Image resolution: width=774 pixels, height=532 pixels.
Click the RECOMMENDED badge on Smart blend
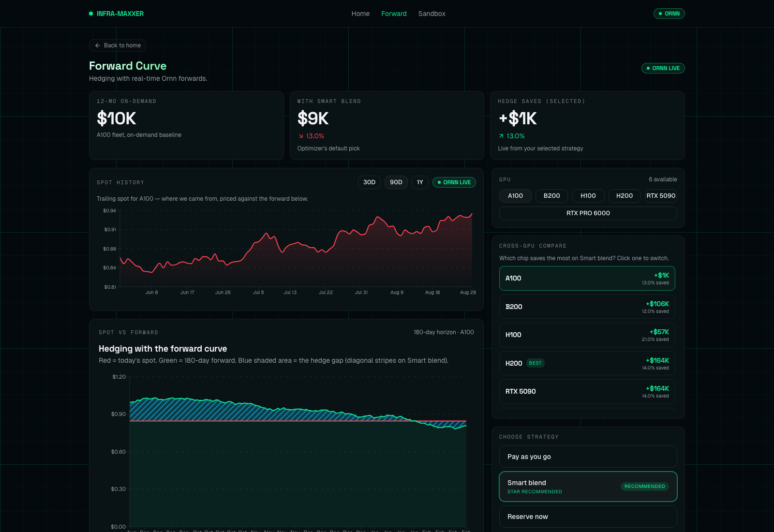click(x=645, y=487)
